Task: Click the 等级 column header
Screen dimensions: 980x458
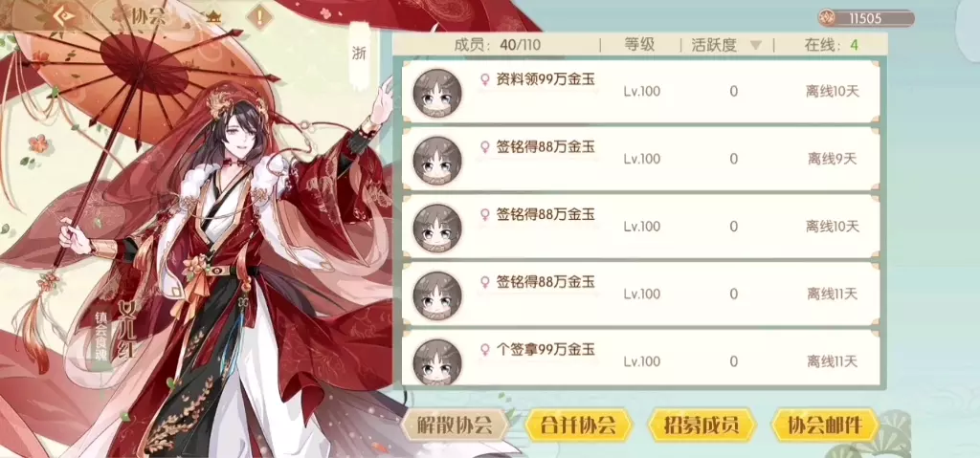Action: point(639,44)
